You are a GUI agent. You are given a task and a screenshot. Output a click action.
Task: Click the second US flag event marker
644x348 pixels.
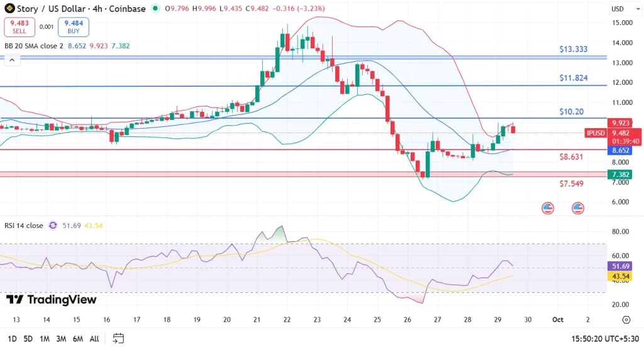click(578, 208)
